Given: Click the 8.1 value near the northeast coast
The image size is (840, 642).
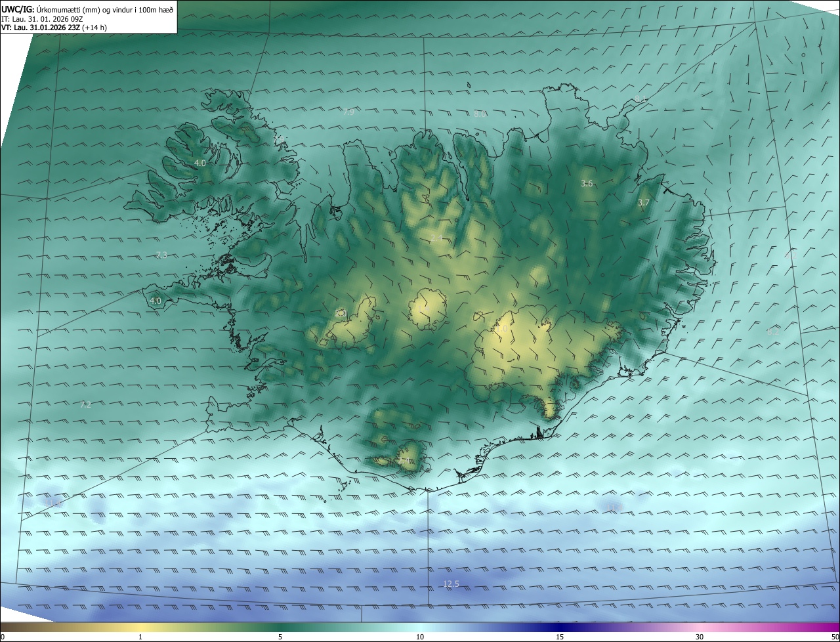Looking at the screenshot, I should (x=640, y=99).
